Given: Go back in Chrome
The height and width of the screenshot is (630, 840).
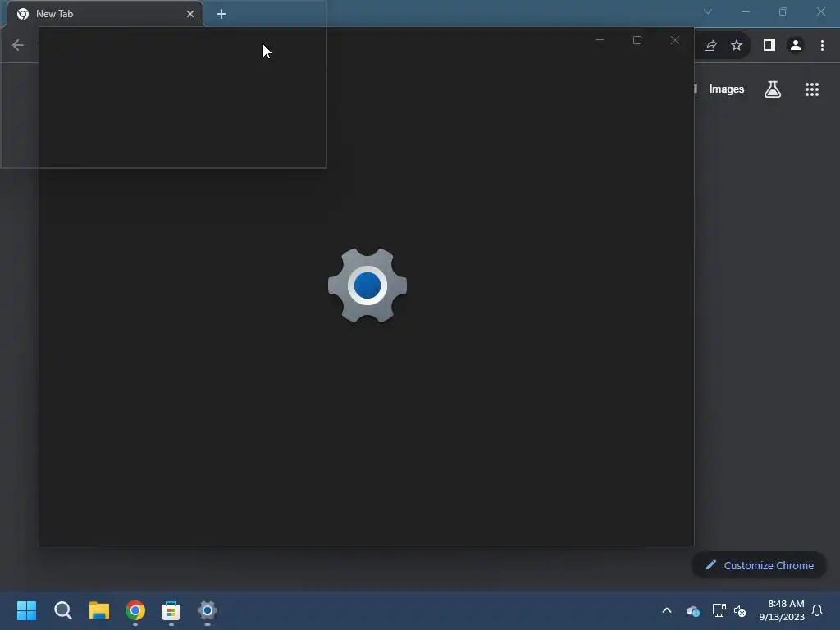Looking at the screenshot, I should 18,46.
